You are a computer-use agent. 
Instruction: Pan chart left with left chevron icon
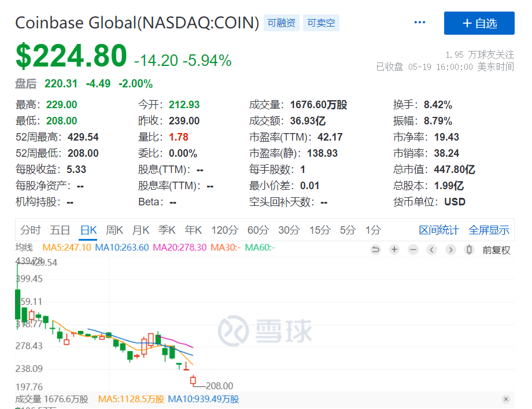pyautogui.click(x=431, y=249)
